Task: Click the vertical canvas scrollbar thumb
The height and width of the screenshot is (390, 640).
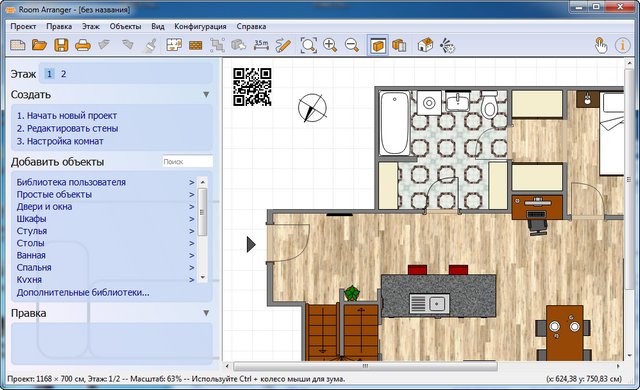Action: click(x=629, y=178)
